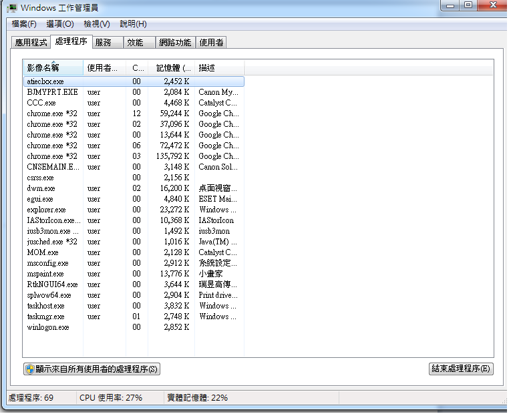Select chrome.exe using 135,792 K memory

coord(134,156)
